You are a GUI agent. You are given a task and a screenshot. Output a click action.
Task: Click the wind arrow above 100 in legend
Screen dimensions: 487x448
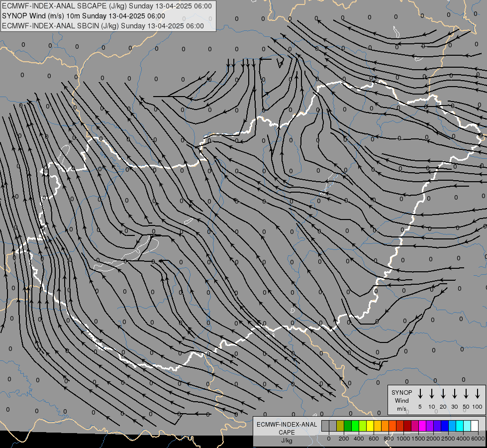478,394
